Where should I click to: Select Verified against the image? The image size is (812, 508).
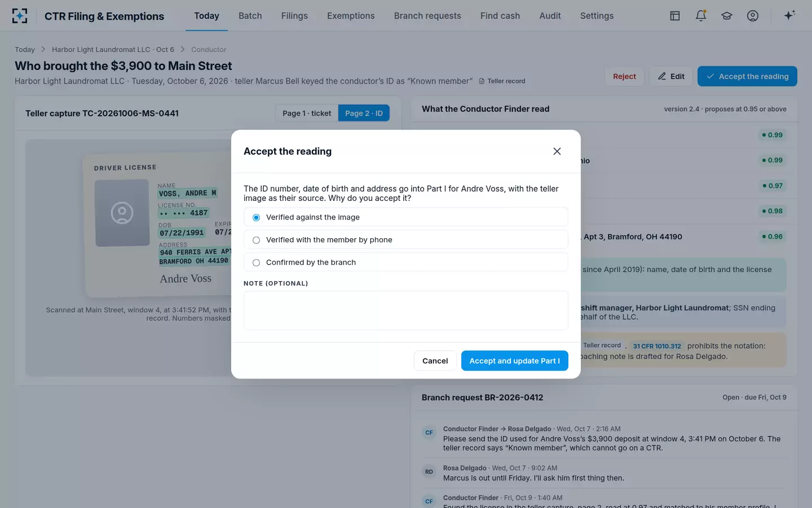pos(406,217)
